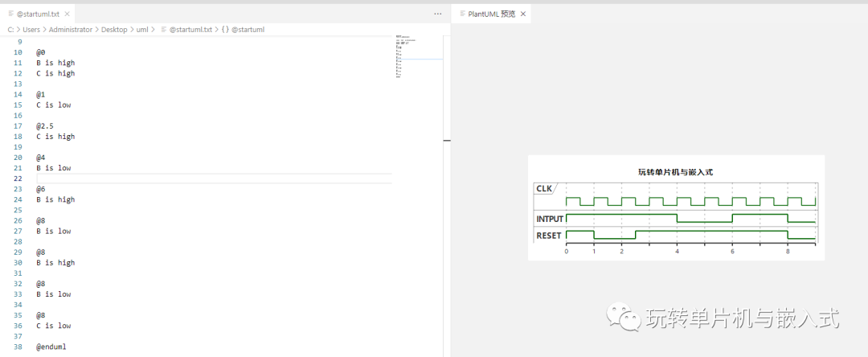Click time axis marker 4 in diagram
868x357 pixels.
click(677, 252)
